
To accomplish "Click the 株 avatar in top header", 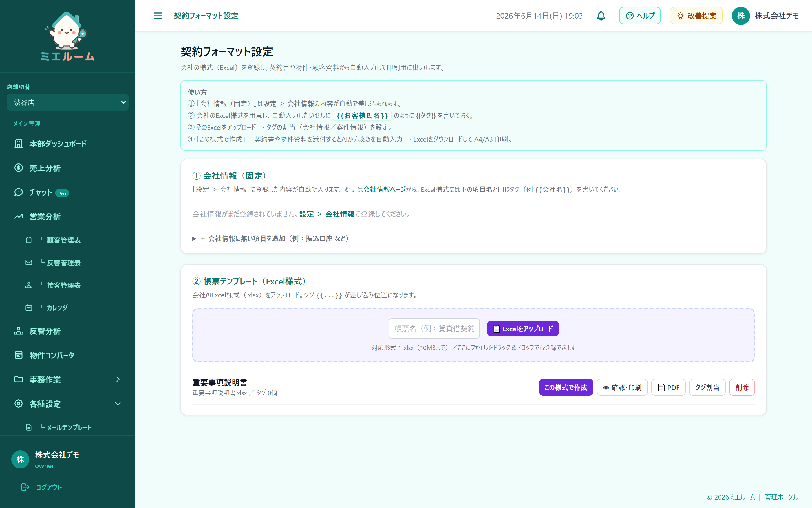I will pyautogui.click(x=741, y=16).
